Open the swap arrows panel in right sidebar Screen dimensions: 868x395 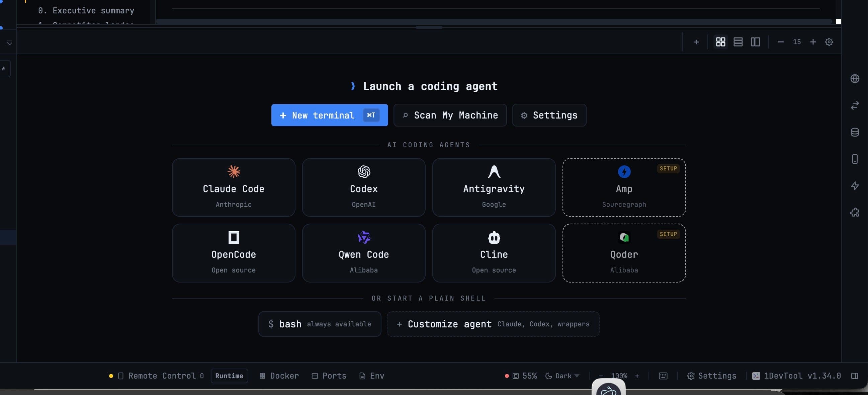[x=855, y=105]
